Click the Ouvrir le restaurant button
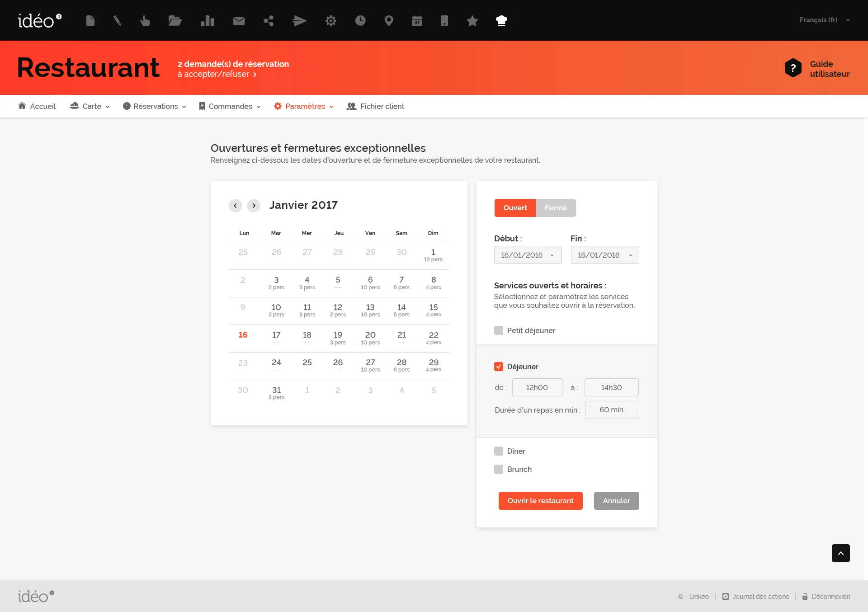This screenshot has width=868, height=612. tap(540, 500)
